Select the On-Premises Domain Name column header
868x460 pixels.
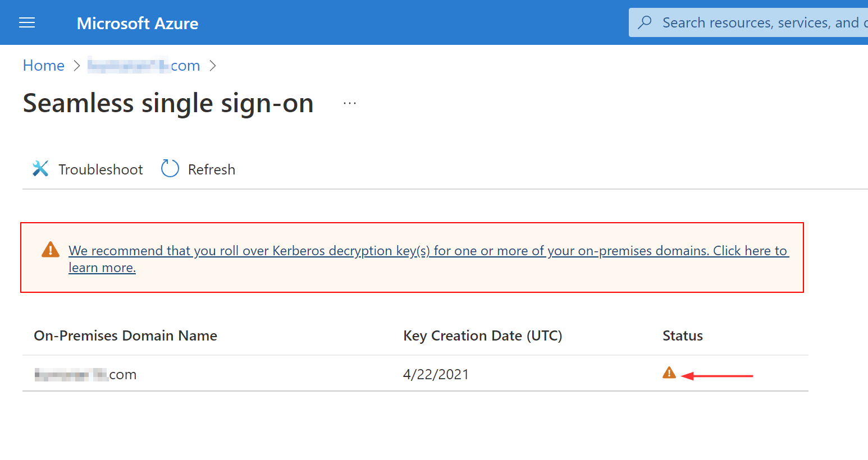click(x=125, y=335)
